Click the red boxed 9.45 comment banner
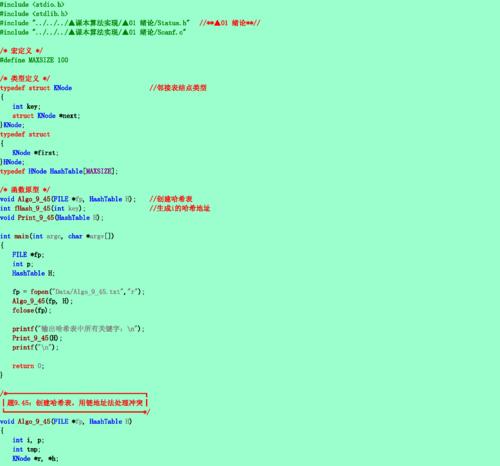 75,403
